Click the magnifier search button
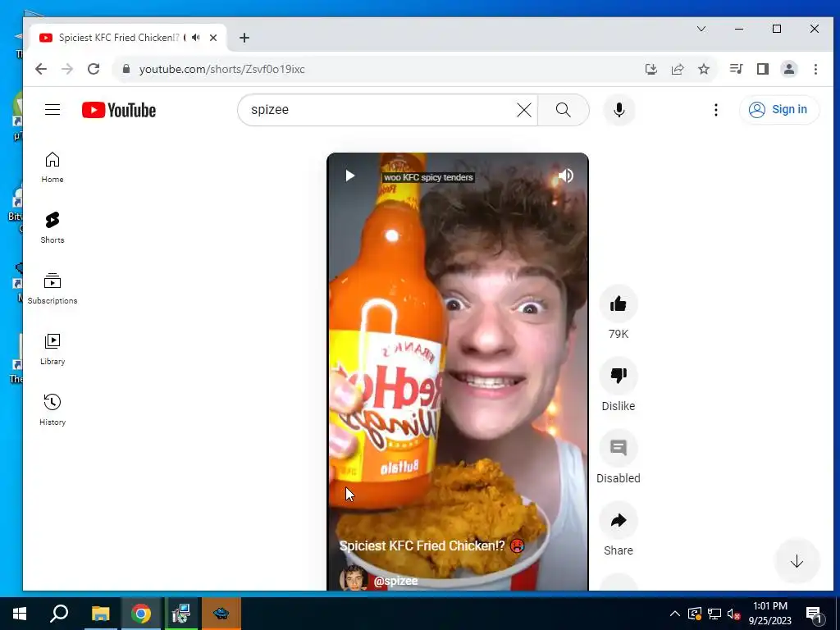 [563, 110]
